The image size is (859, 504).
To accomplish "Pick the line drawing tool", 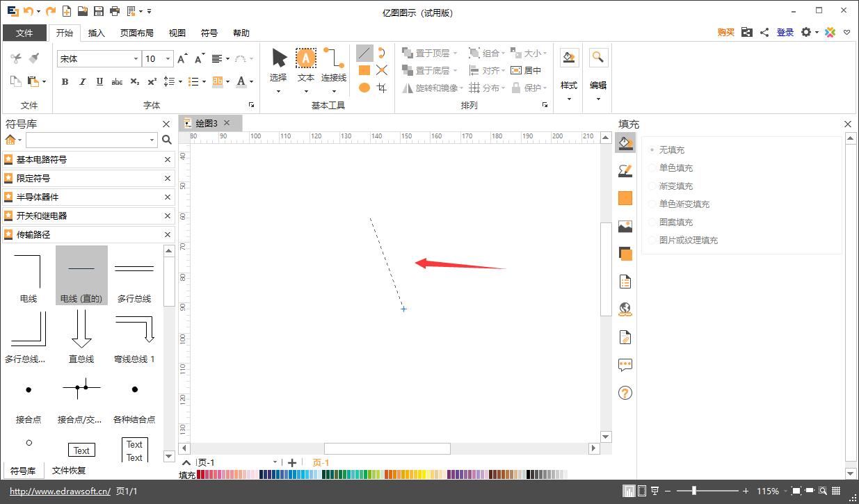I will (364, 53).
